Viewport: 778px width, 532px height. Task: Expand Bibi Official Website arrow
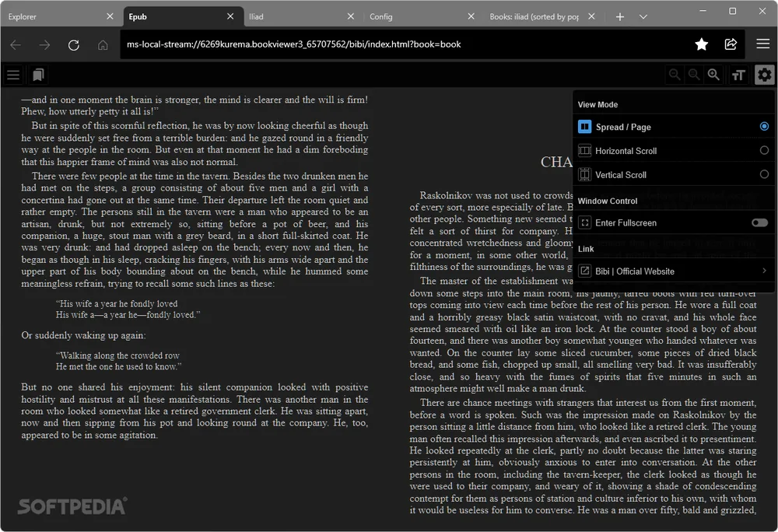(764, 271)
